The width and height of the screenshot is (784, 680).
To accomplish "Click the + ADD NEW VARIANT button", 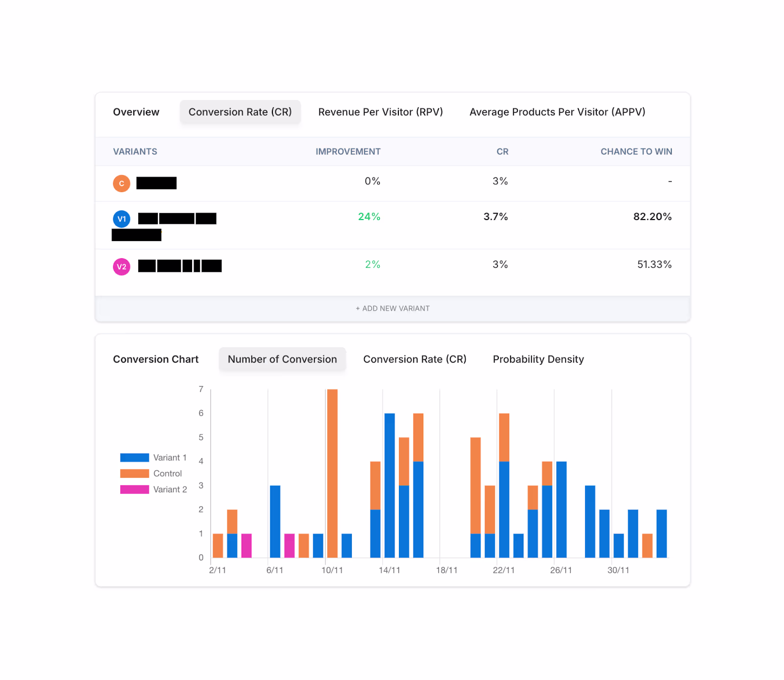I will pos(392,308).
